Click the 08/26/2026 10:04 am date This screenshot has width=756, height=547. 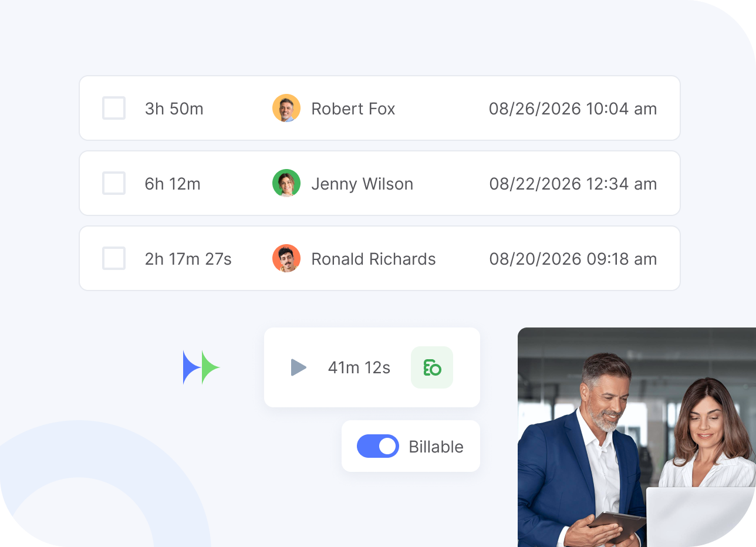pyautogui.click(x=573, y=109)
